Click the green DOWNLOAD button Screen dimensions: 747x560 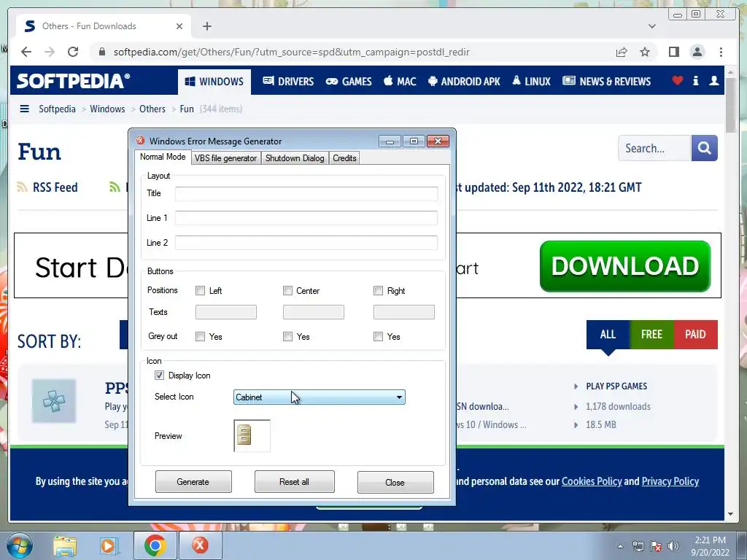click(x=625, y=266)
